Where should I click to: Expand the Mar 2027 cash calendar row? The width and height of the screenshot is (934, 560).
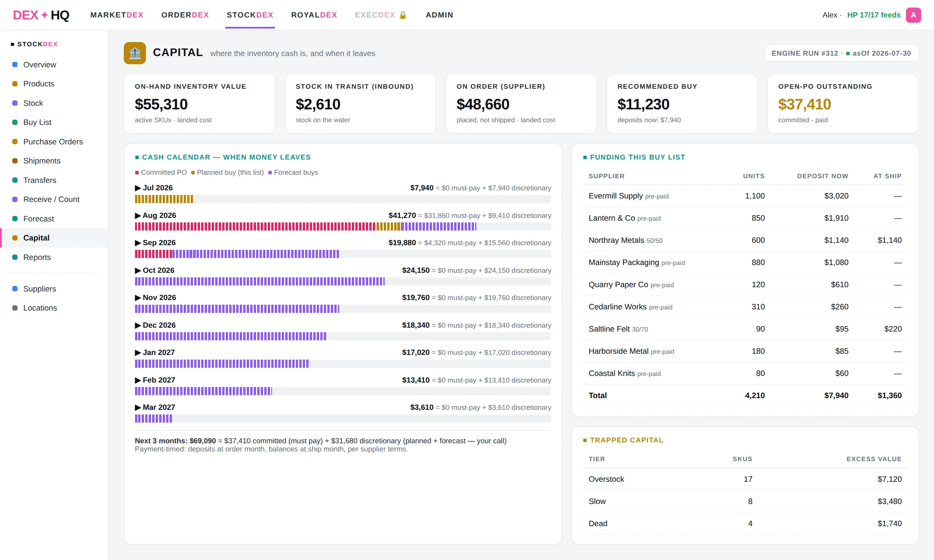pyautogui.click(x=137, y=407)
